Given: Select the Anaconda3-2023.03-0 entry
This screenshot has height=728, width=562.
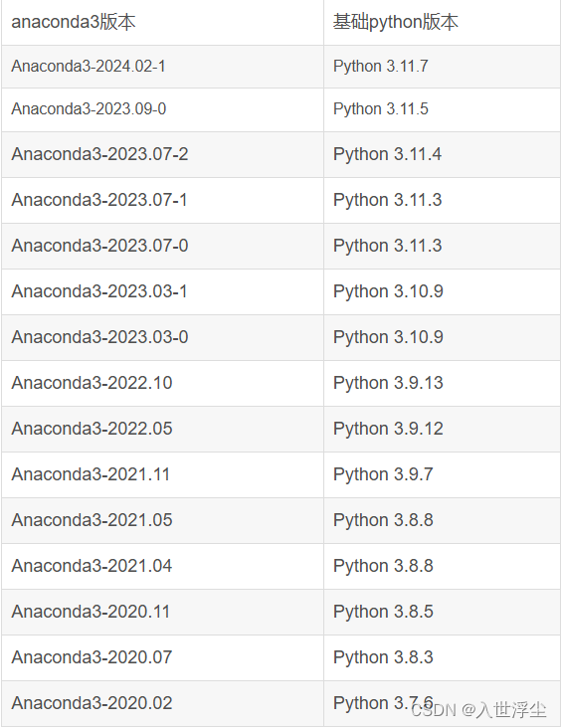Looking at the screenshot, I should pos(99,337).
